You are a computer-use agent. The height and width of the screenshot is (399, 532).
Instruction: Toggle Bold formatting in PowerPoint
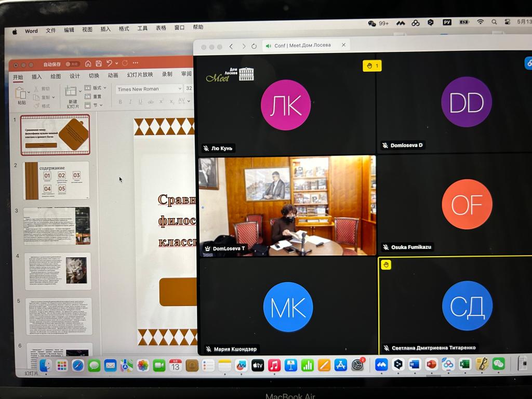(x=120, y=101)
